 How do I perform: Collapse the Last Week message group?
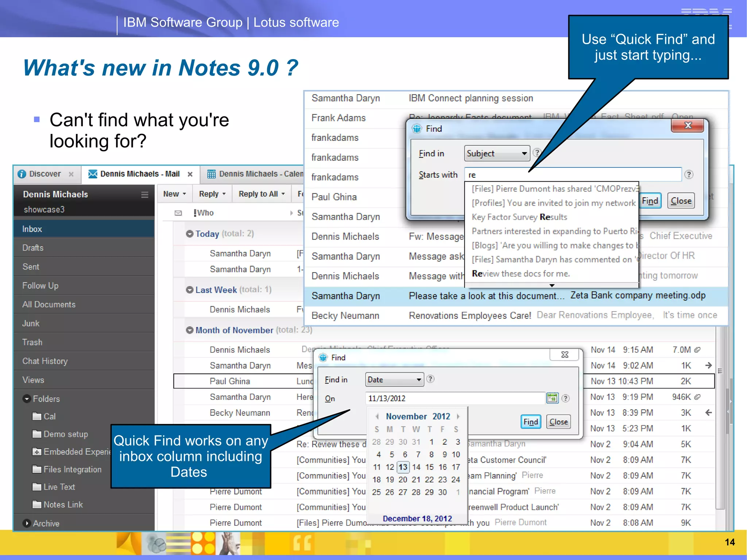click(x=190, y=290)
